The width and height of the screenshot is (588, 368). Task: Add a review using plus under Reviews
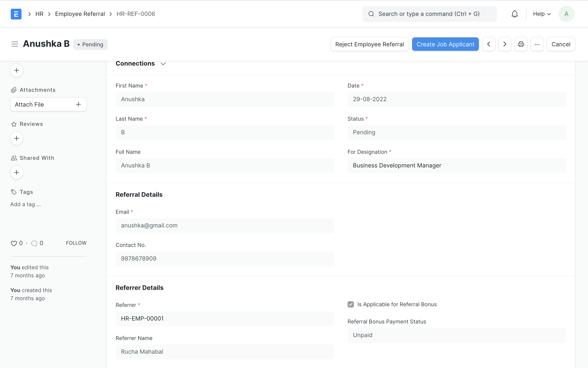pyautogui.click(x=16, y=138)
